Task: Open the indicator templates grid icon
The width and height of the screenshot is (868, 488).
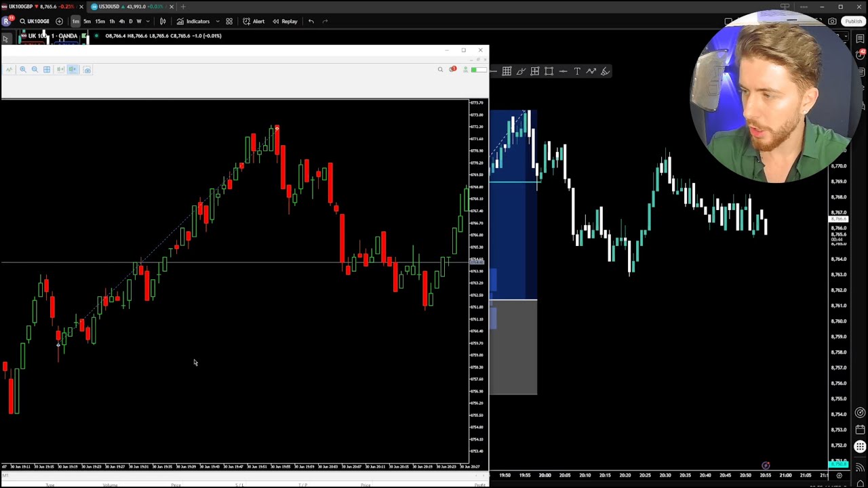Action: (229, 21)
